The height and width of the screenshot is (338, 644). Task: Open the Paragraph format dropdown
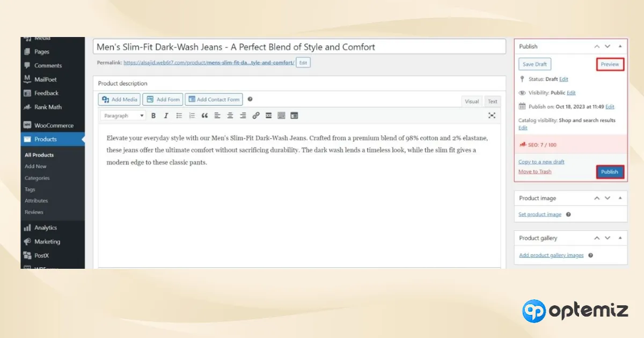tap(123, 115)
